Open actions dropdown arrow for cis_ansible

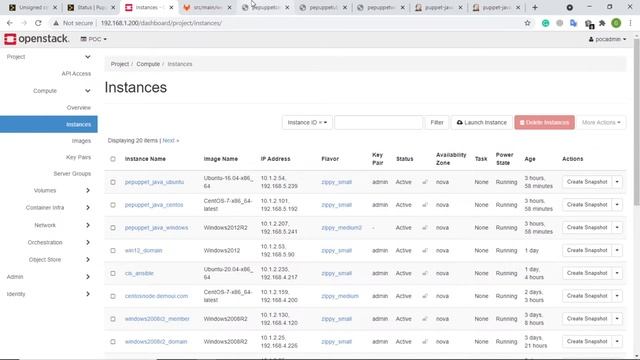617,273
